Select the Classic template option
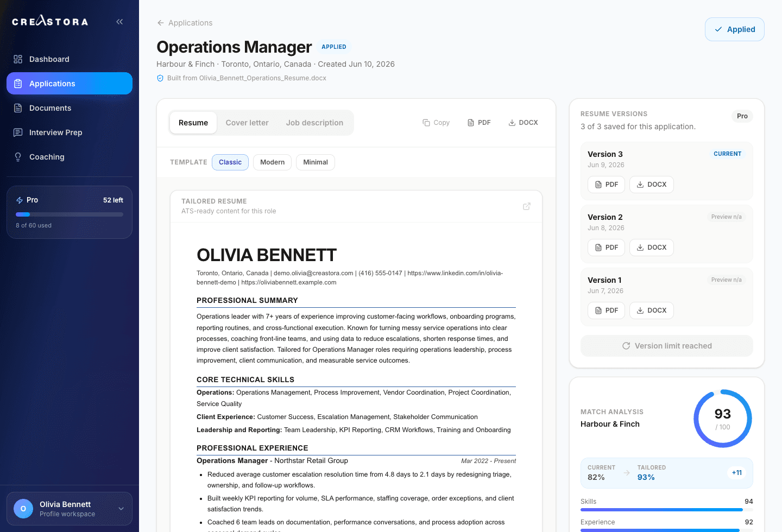Screen dimensions: 782x532 click(x=230, y=162)
